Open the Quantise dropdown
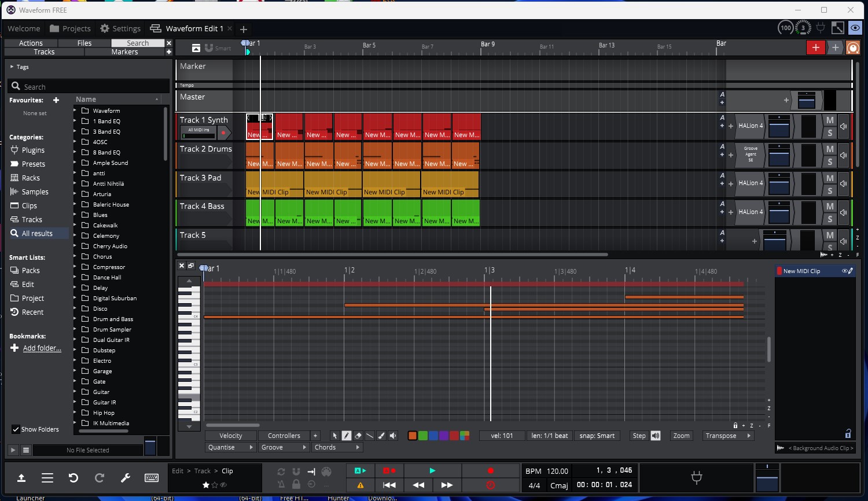This screenshot has width=868, height=501. pyautogui.click(x=230, y=447)
